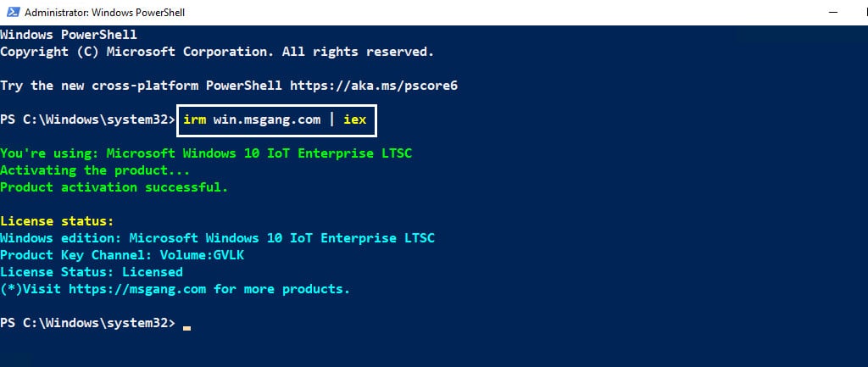The image size is (868, 367).
Task: Click the Windows edition output line
Action: point(218,238)
